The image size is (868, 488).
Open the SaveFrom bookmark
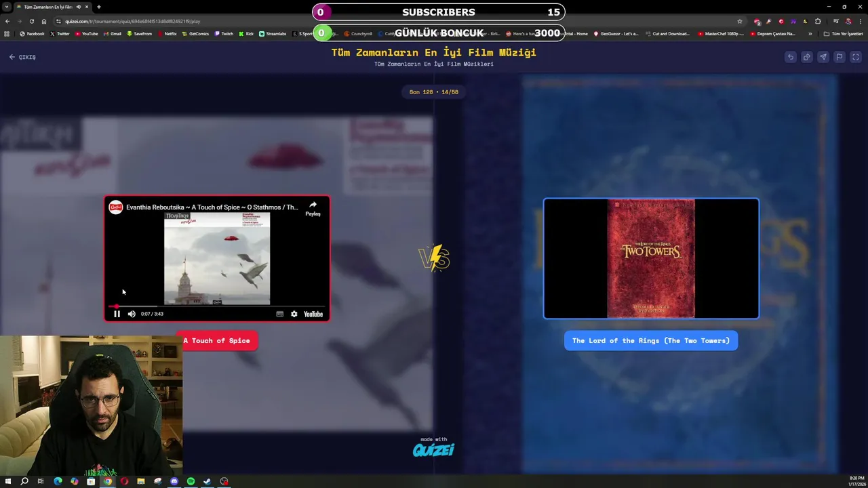pos(139,33)
